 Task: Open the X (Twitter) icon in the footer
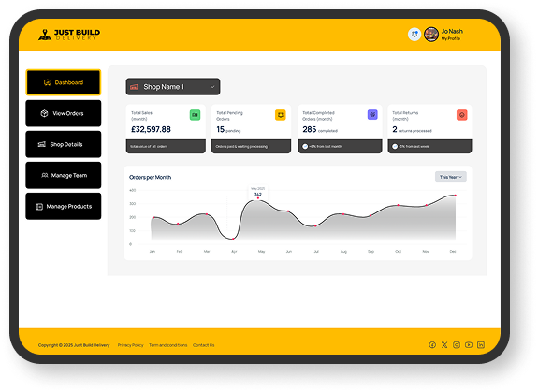tap(444, 345)
